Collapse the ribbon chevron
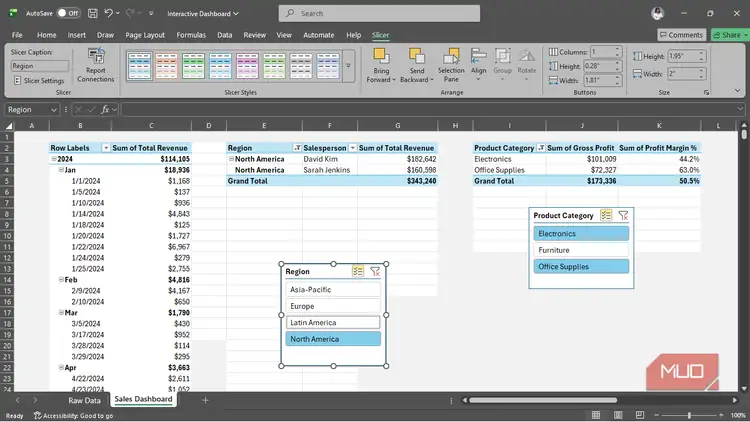Screen dimensions: 750x422 pyautogui.click(x=737, y=91)
